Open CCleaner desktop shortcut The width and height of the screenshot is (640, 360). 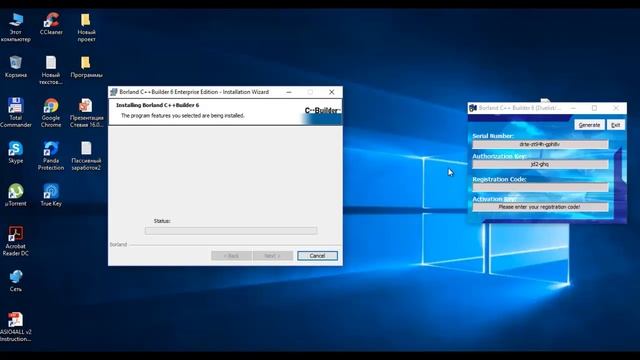[51, 24]
